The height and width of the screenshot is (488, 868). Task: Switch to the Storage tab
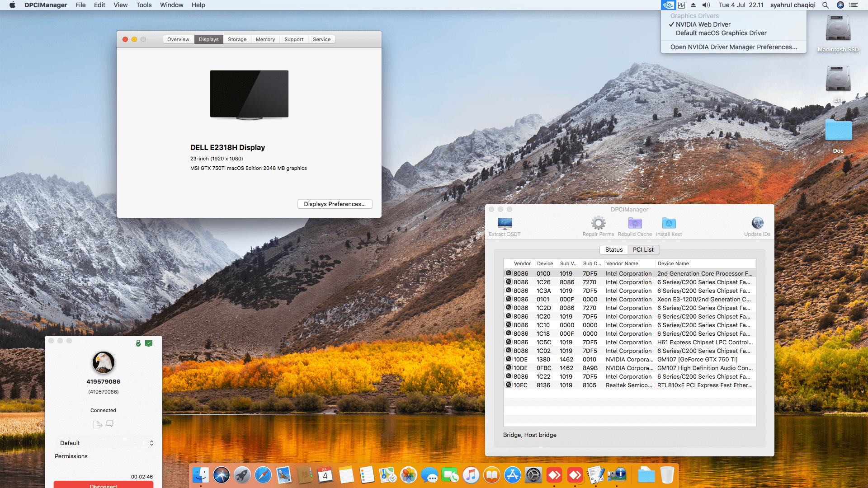tap(237, 39)
